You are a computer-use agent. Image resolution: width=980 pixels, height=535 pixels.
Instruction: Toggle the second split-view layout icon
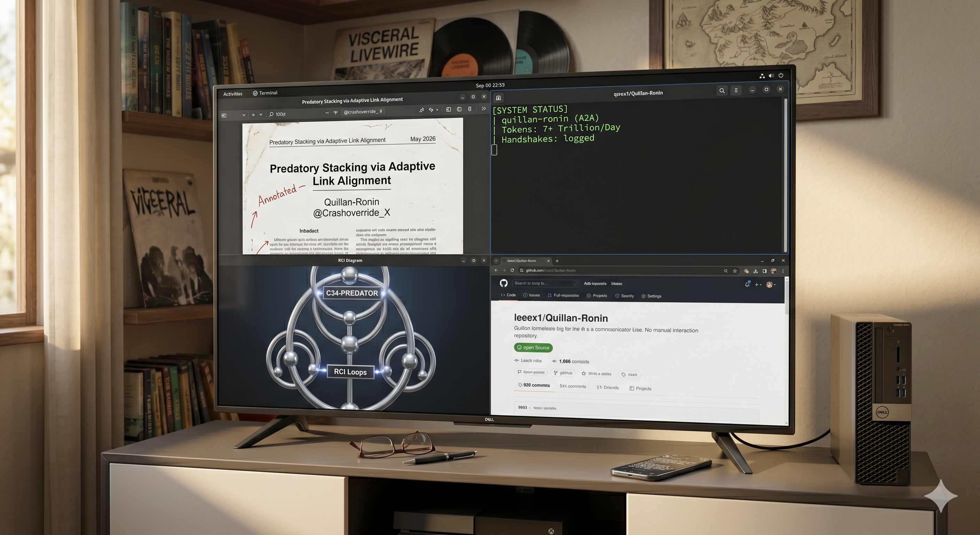coord(459,109)
